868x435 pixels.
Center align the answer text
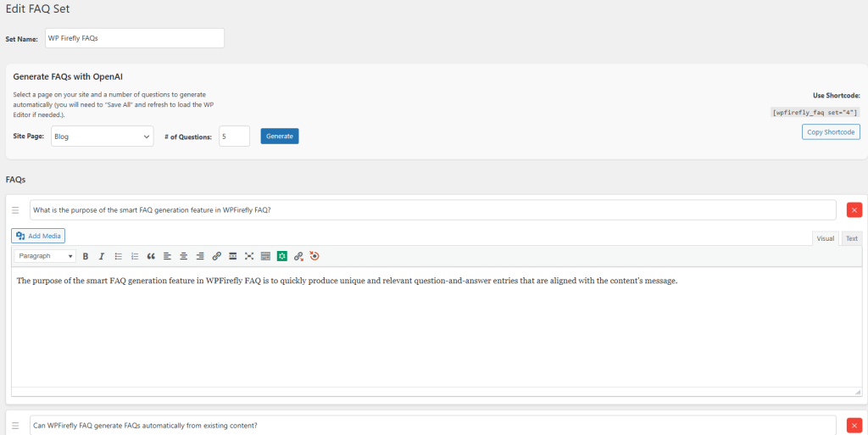(184, 256)
